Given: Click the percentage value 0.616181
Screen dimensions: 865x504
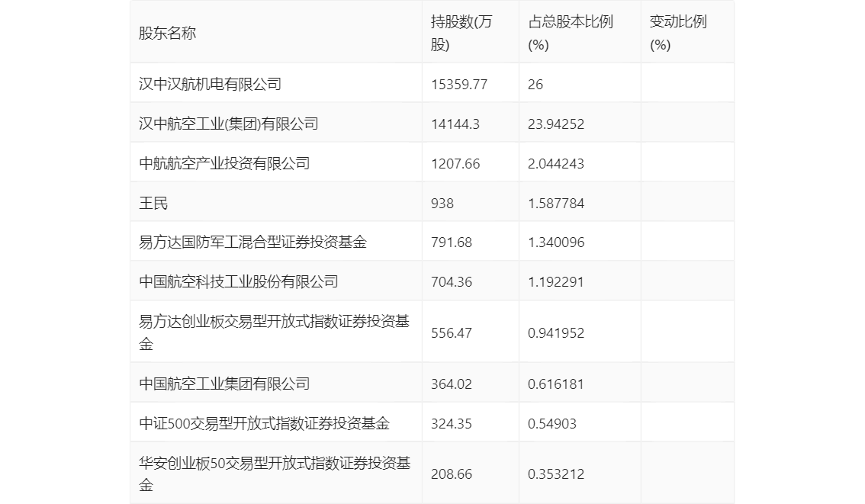Looking at the screenshot, I should pos(555,384).
